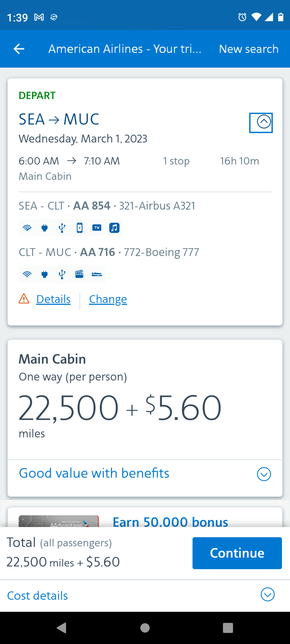Tap the personal device entertainment icon
290x644 pixels.
tap(79, 228)
